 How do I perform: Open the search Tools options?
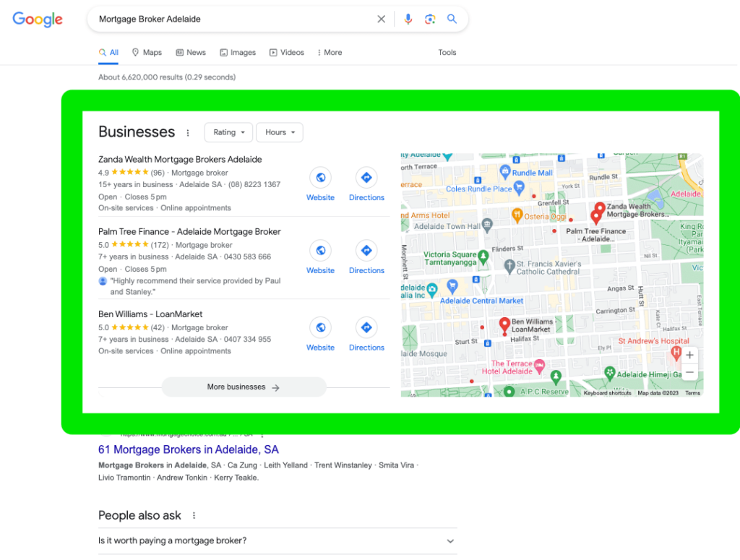point(447,52)
